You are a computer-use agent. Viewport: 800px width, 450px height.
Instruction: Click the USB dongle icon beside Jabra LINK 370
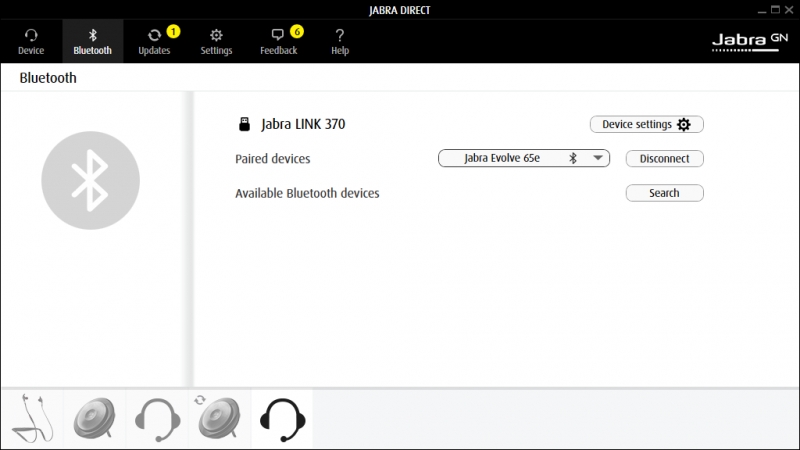pos(244,124)
